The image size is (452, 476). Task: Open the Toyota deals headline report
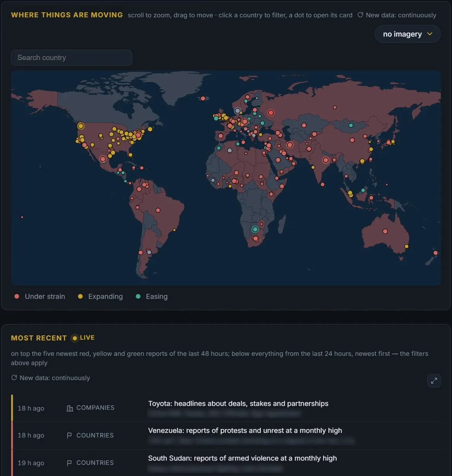[238, 404]
